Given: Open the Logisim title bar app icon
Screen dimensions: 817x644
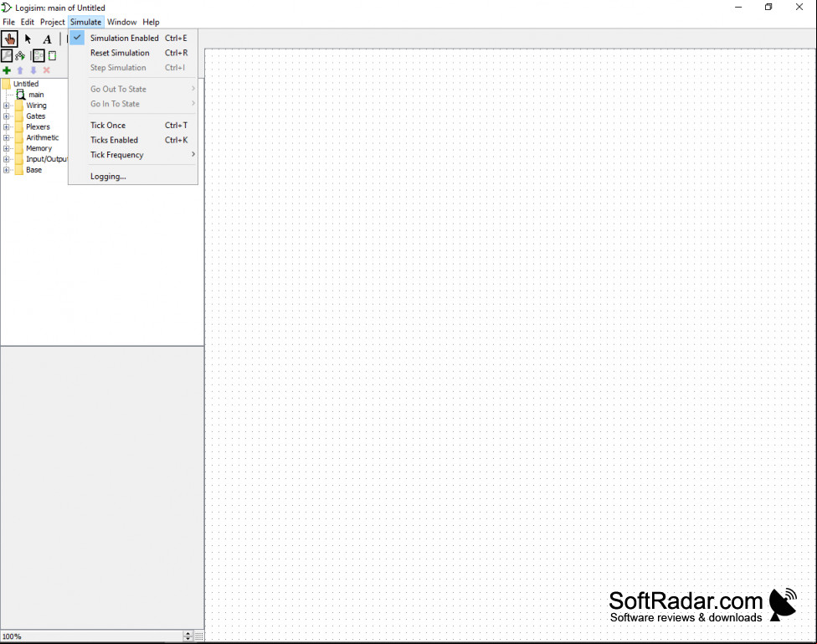Looking at the screenshot, I should coord(7,8).
